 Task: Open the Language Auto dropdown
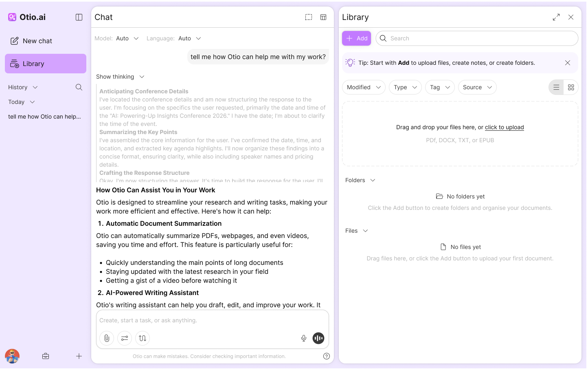[190, 38]
